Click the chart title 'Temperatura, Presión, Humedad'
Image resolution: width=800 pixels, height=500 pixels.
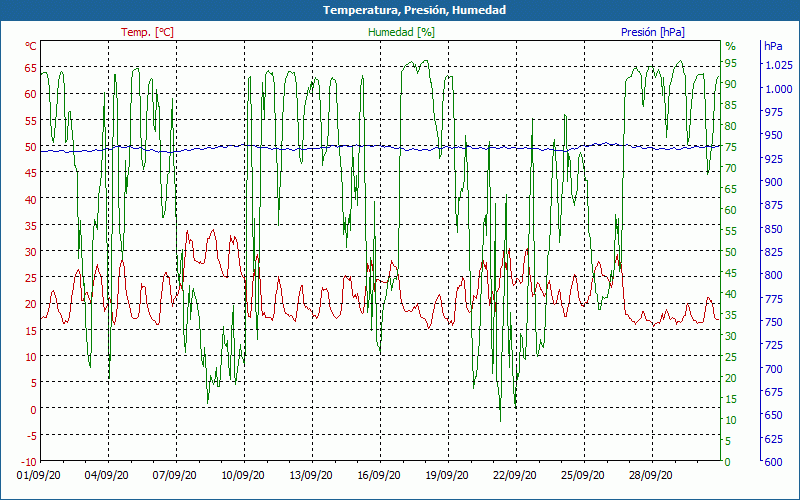click(414, 10)
